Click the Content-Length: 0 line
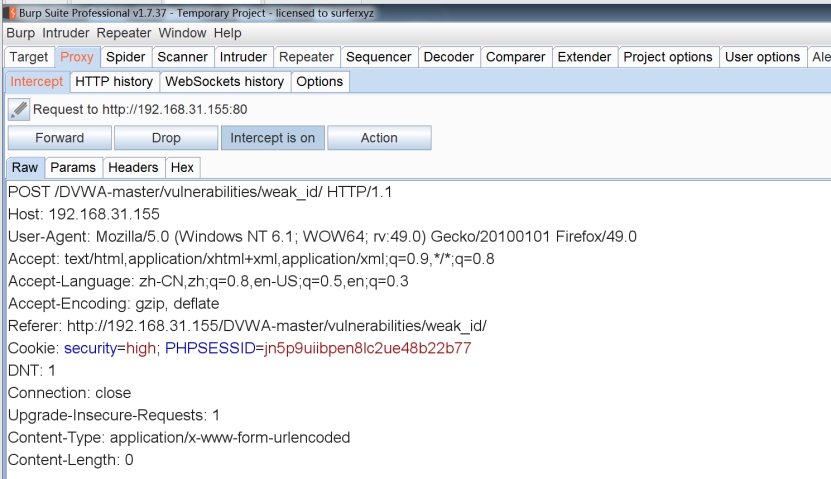Viewport: 831px width, 479px height. tap(70, 459)
